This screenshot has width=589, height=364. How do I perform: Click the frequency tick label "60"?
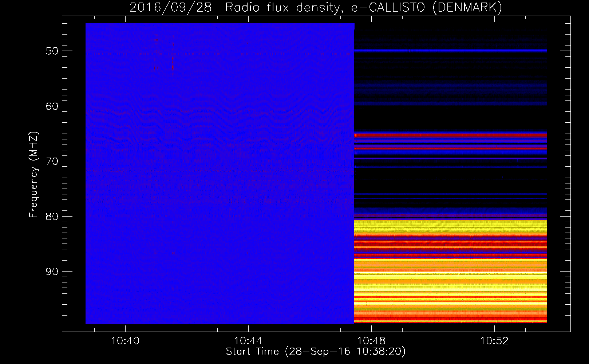(x=52, y=106)
